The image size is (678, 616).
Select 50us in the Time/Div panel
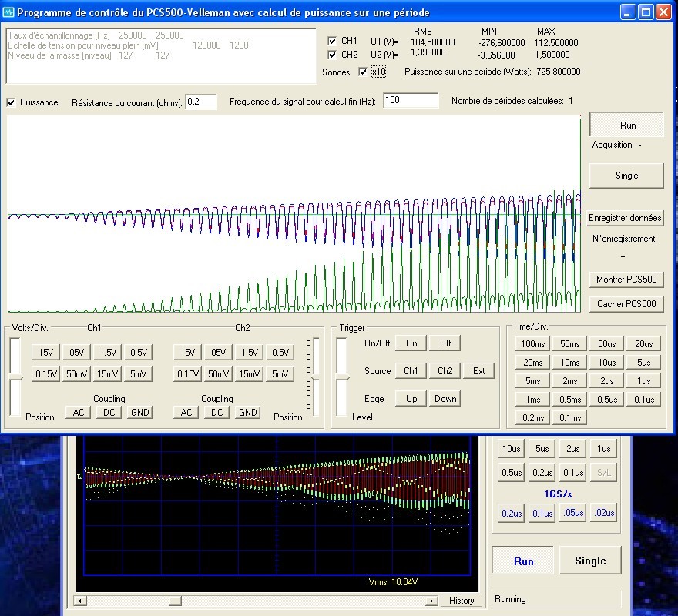(606, 344)
